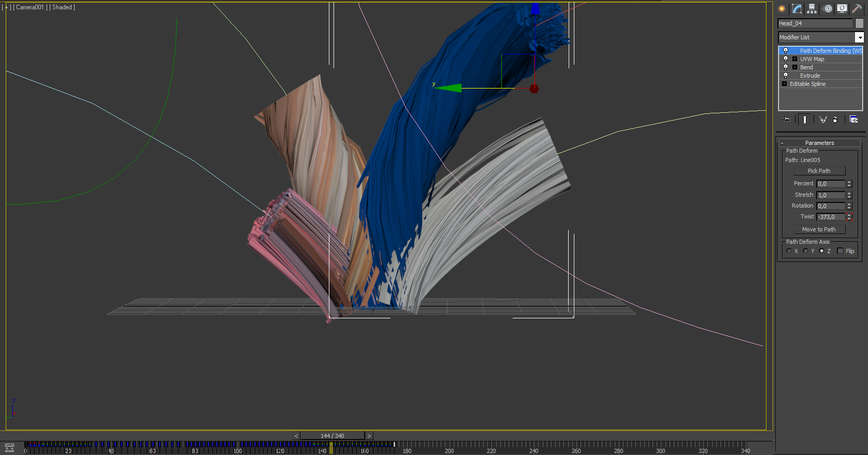Expand the Editable Spline entry
This screenshot has height=455, width=868.
784,84
